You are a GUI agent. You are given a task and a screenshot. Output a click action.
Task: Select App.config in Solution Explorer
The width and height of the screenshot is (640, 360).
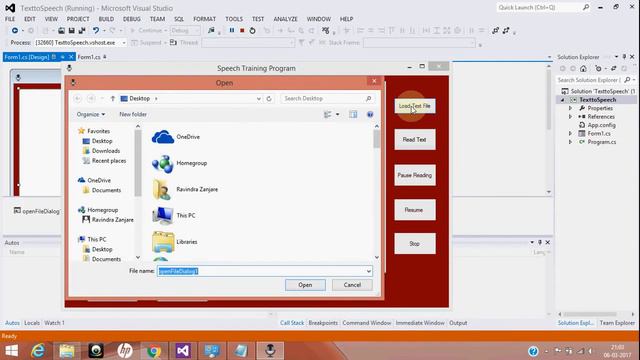(601, 125)
